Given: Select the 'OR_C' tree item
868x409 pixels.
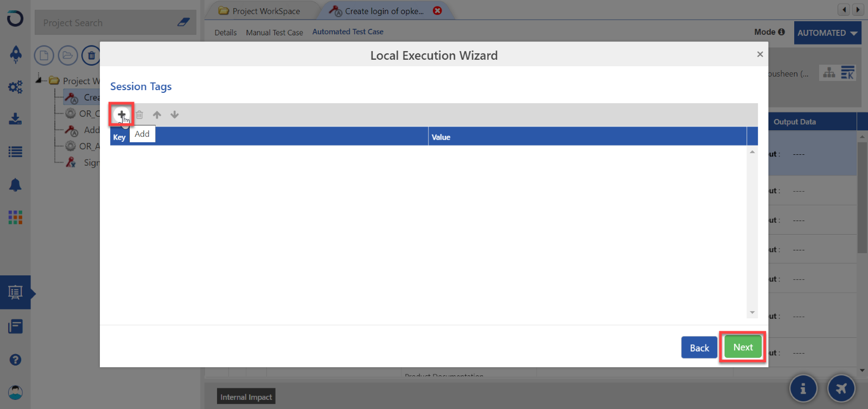Looking at the screenshot, I should click(82, 114).
